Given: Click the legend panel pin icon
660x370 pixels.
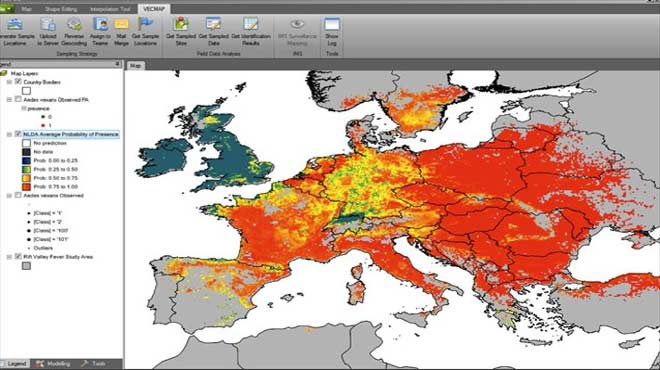Looking at the screenshot, I should pyautogui.click(x=117, y=64).
